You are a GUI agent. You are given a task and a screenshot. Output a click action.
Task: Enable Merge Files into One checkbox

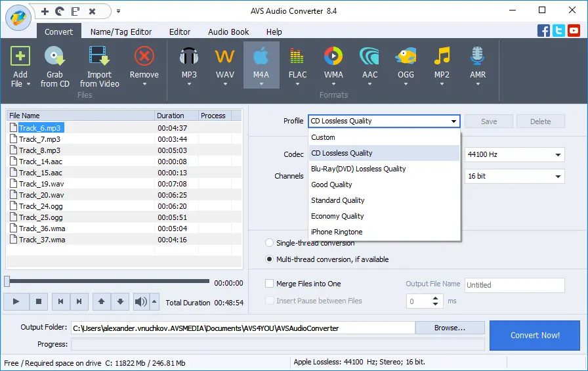coord(269,284)
